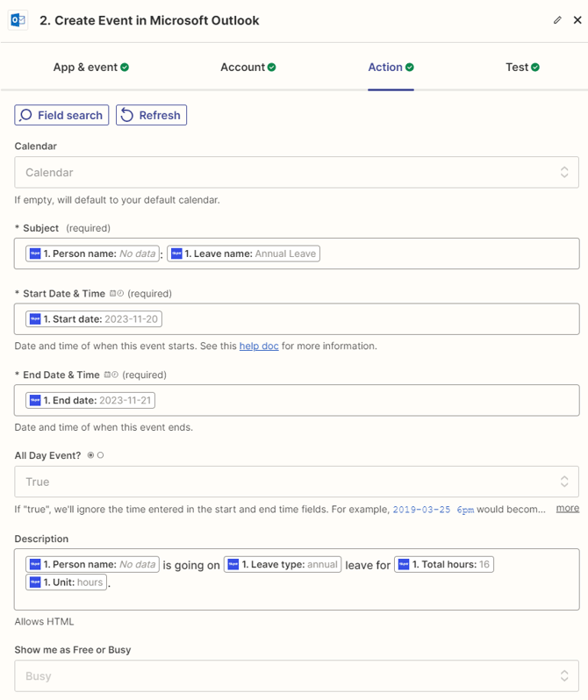The width and height of the screenshot is (588, 700).
Task: Click inside End Date & Time field
Action: click(297, 401)
